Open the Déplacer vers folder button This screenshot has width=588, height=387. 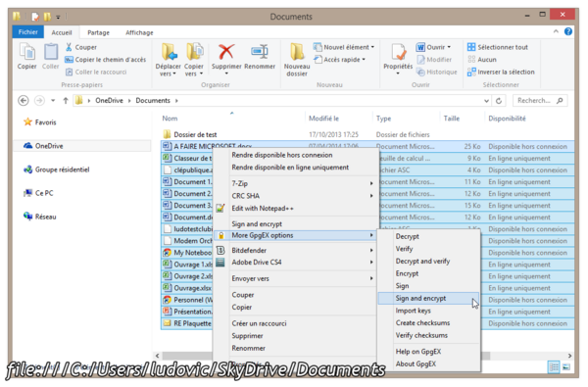(x=168, y=59)
